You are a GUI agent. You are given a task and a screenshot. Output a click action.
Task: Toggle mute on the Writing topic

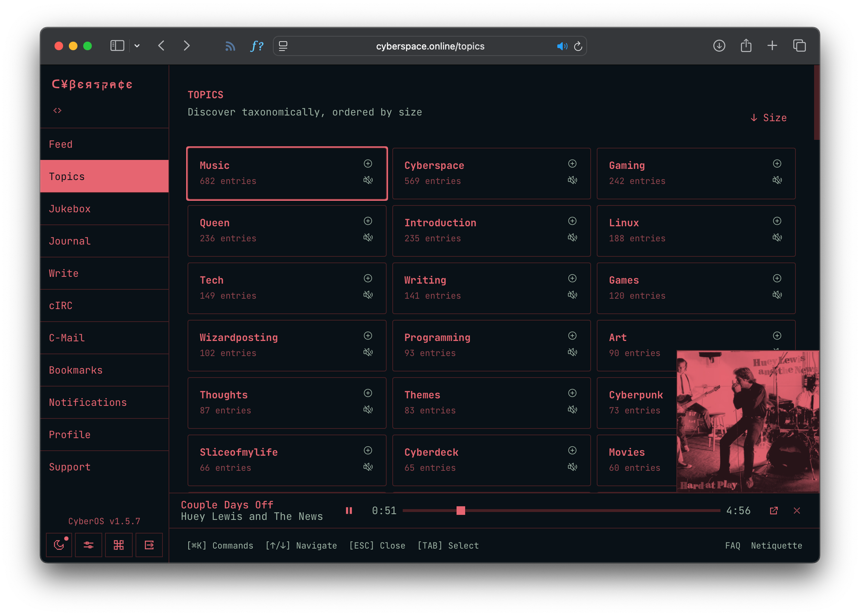[572, 295]
